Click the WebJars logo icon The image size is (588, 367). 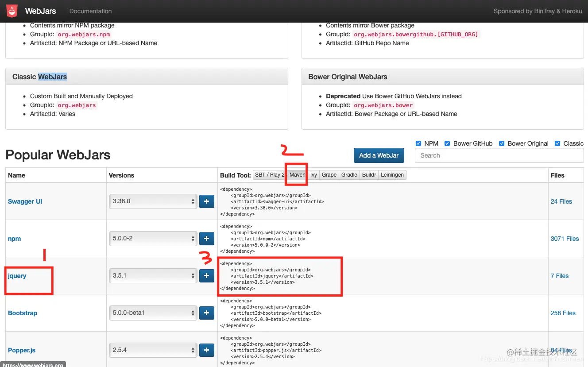tap(12, 11)
